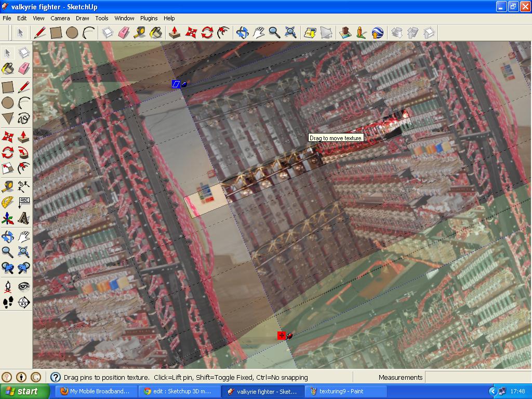Click the valkyrie fighter taskbar button
This screenshot has height=399, width=532.
263,392
